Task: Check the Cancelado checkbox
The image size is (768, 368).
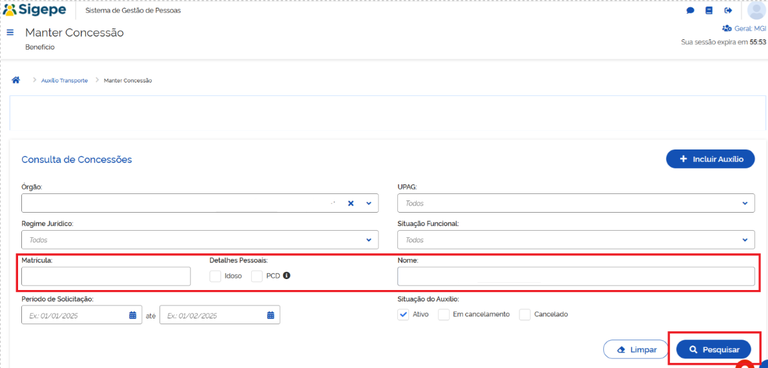Action: (525, 314)
